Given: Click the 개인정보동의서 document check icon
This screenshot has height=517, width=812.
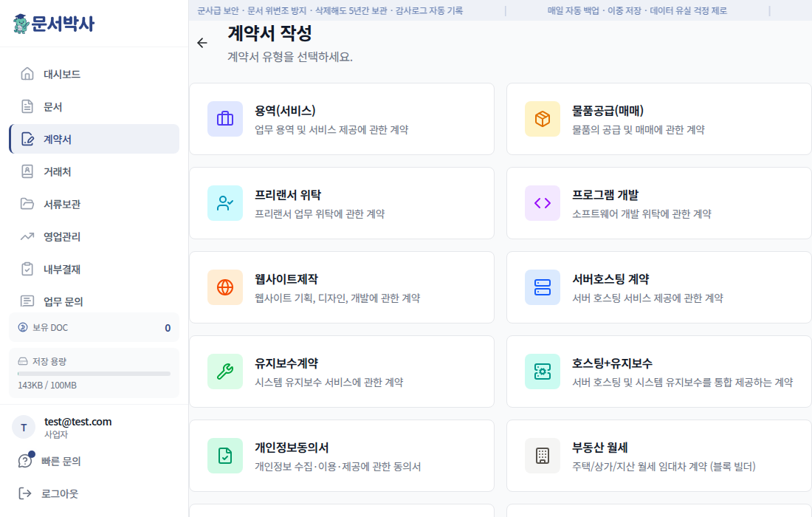Looking at the screenshot, I should [224, 456].
